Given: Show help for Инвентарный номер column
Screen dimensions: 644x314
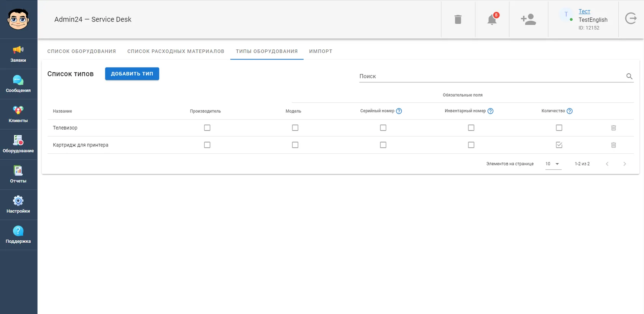Looking at the screenshot, I should [x=490, y=111].
